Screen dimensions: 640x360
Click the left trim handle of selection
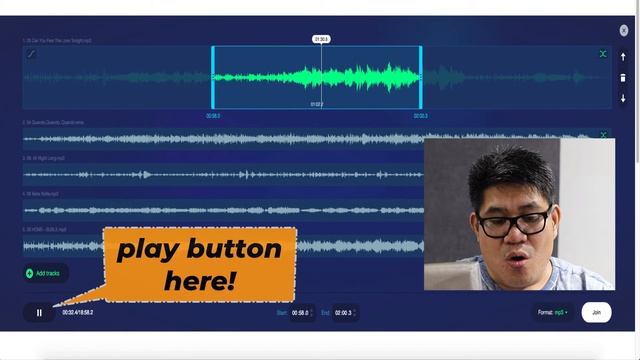pos(213,78)
